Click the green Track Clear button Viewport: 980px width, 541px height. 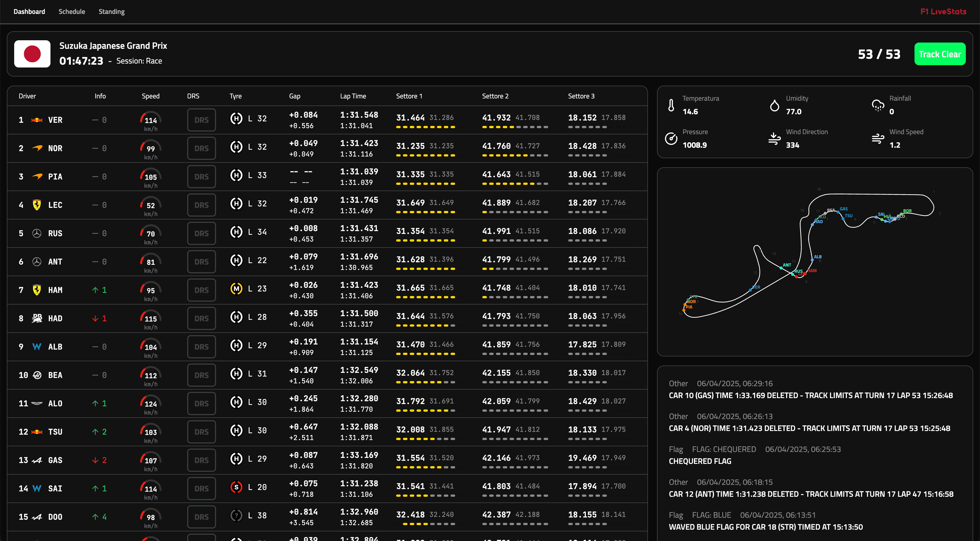pyautogui.click(x=940, y=54)
